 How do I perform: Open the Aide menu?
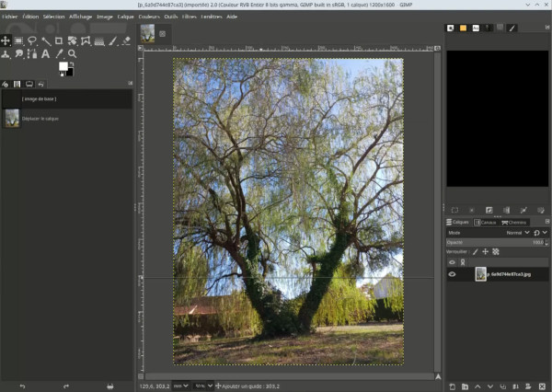[232, 17]
